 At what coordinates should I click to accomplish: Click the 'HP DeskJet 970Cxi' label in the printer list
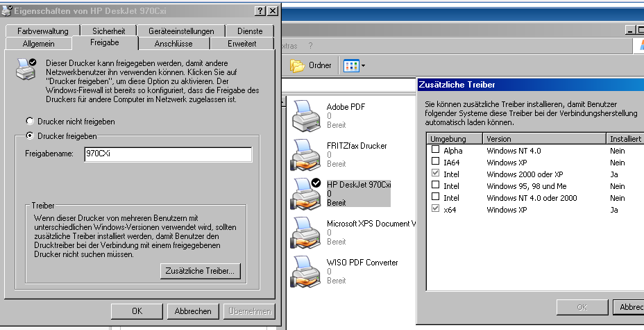click(x=359, y=185)
